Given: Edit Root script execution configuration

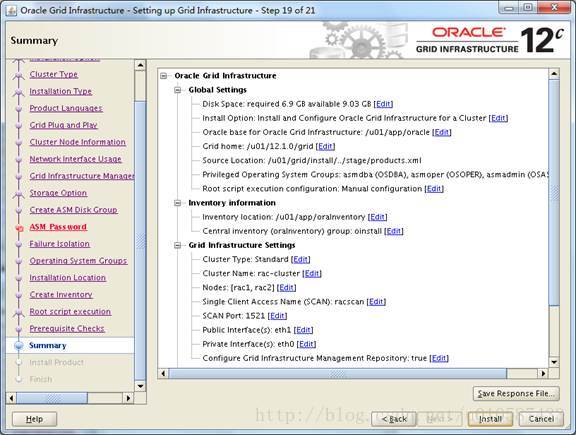Looking at the screenshot, I should point(434,189).
